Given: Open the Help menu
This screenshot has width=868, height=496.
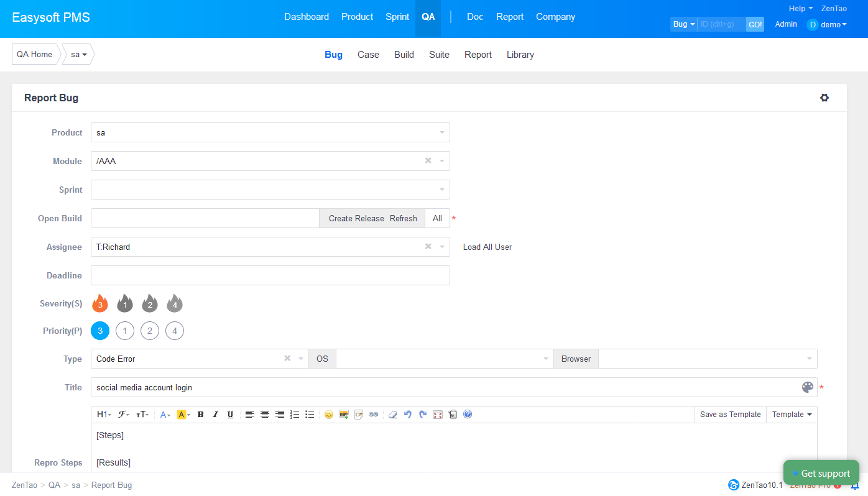Looking at the screenshot, I should (801, 9).
